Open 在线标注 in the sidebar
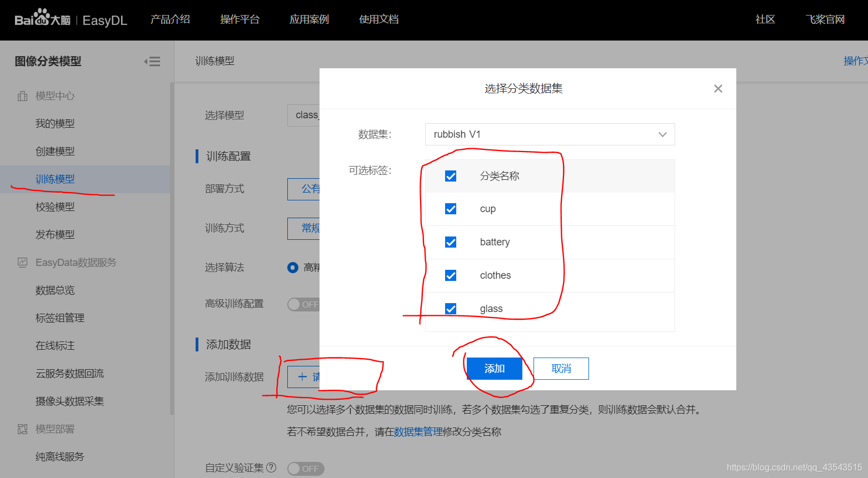 click(x=55, y=346)
